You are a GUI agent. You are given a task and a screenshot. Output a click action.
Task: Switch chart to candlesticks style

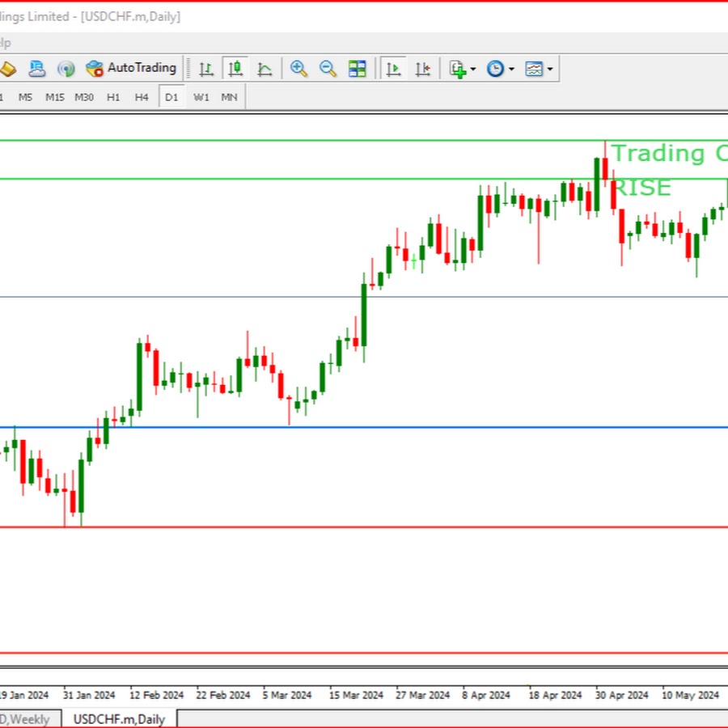(235, 69)
